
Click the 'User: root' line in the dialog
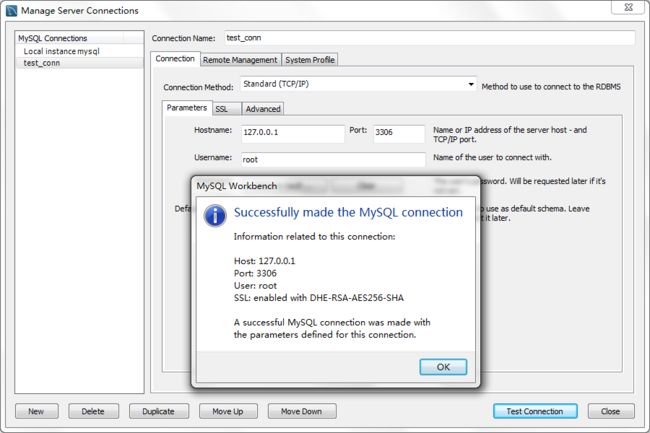coord(255,285)
